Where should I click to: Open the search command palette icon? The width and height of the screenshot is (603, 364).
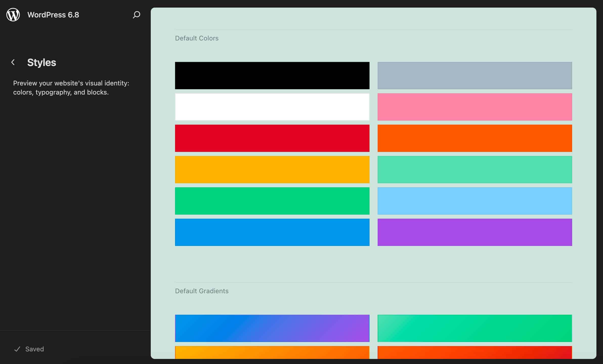pos(136,15)
